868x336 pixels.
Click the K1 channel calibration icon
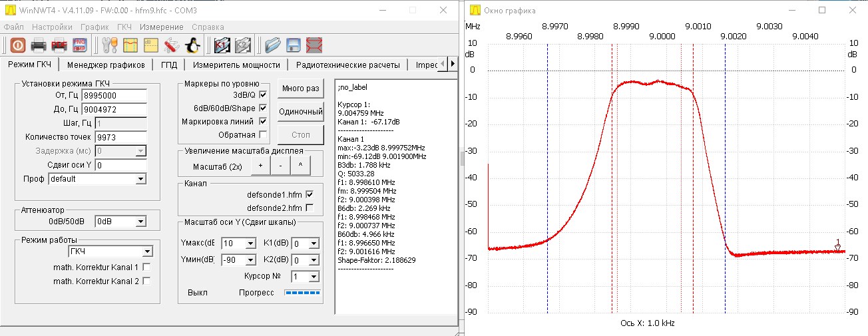coord(222,45)
